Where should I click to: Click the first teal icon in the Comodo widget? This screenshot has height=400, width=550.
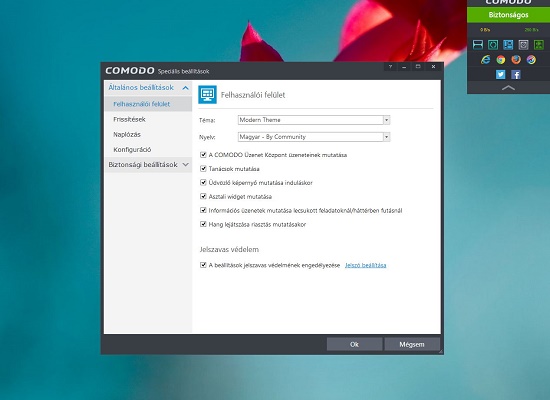pyautogui.click(x=477, y=45)
